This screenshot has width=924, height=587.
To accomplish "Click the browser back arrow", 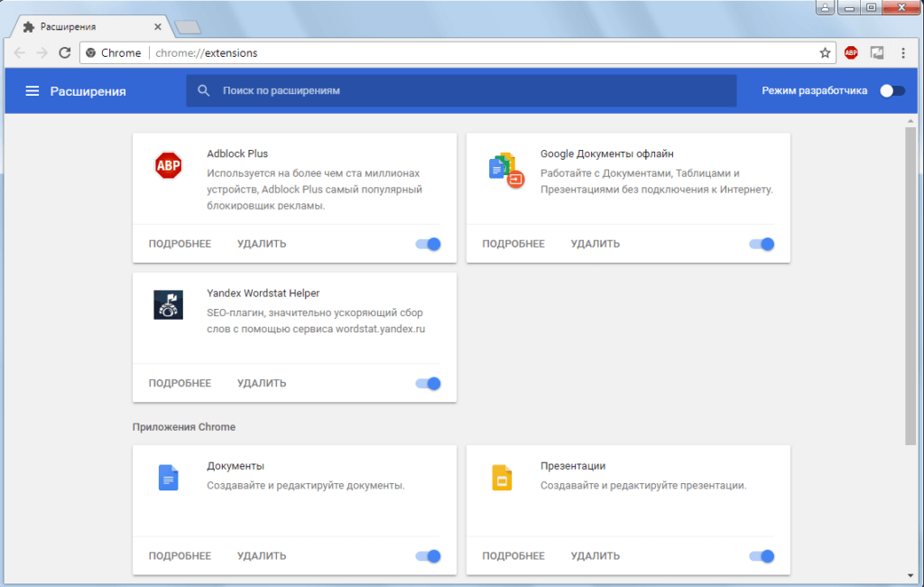I will click(x=20, y=53).
